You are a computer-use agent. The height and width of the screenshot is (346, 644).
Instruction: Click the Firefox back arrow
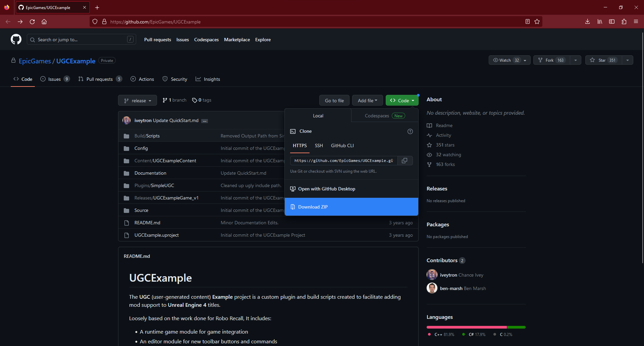pyautogui.click(x=8, y=21)
